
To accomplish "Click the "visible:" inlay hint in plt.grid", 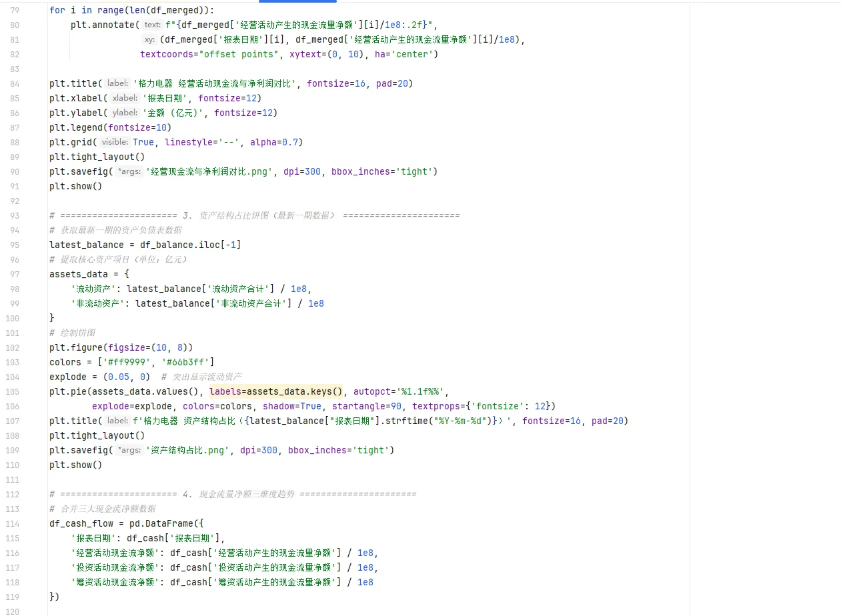I will [115, 143].
